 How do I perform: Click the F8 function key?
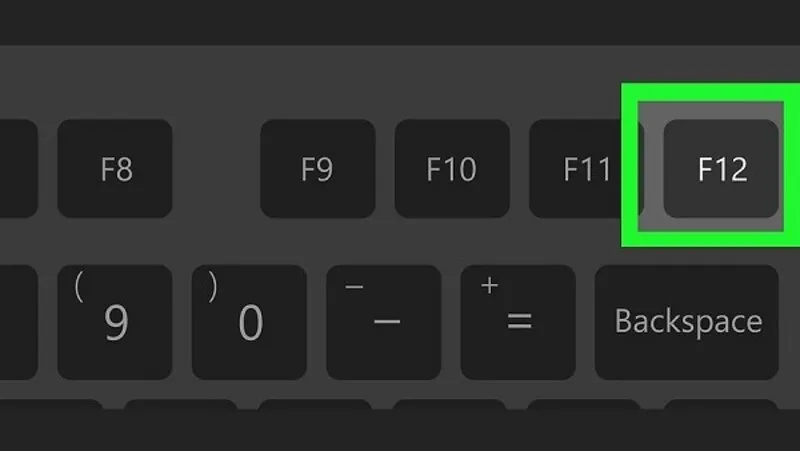click(x=115, y=169)
